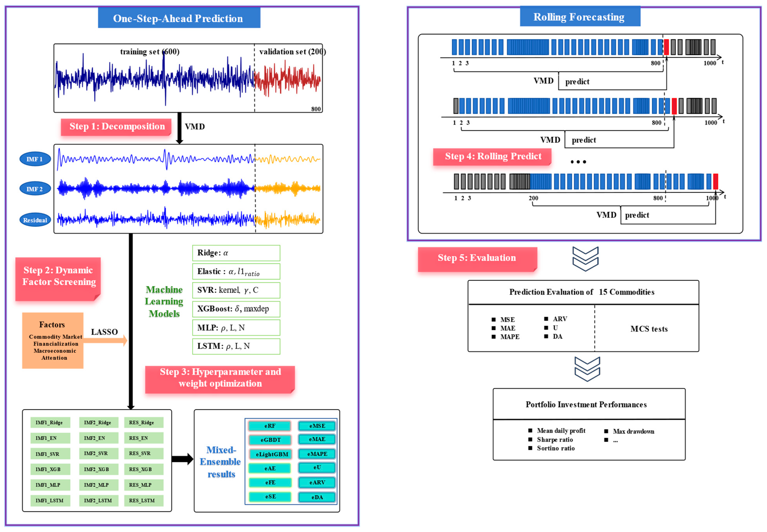
Task: Click the XGBoost parameter box
Action: (236, 309)
